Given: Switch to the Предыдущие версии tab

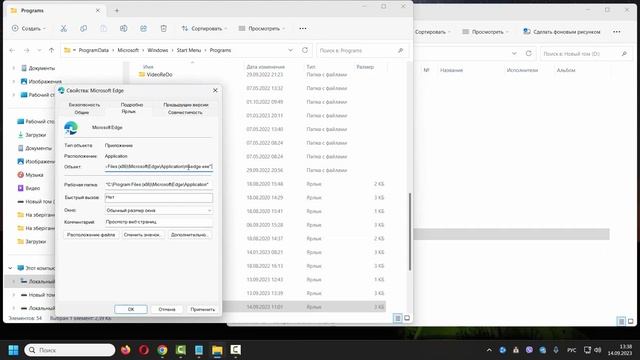Looking at the screenshot, I should [186, 105].
